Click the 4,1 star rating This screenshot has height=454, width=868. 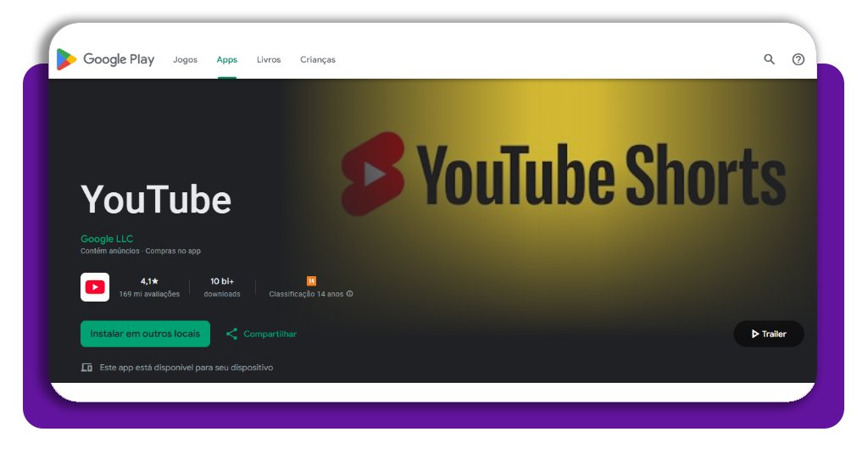tap(149, 281)
